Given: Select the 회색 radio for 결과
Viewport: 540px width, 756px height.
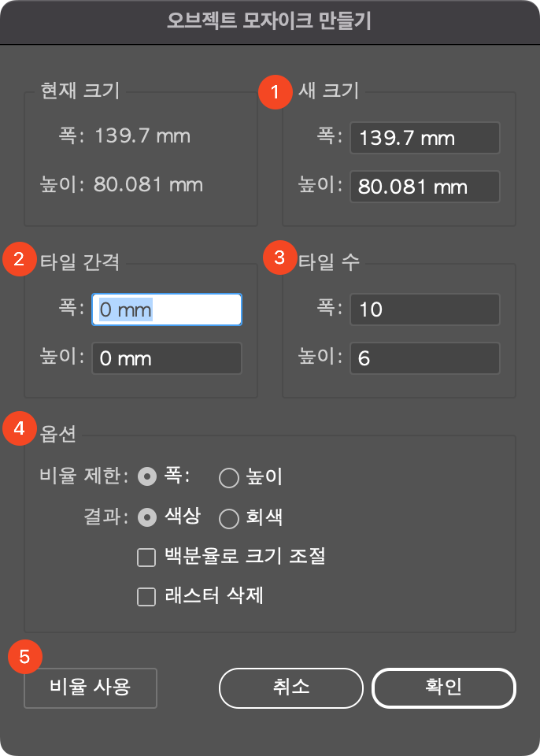Looking at the screenshot, I should pos(230,518).
